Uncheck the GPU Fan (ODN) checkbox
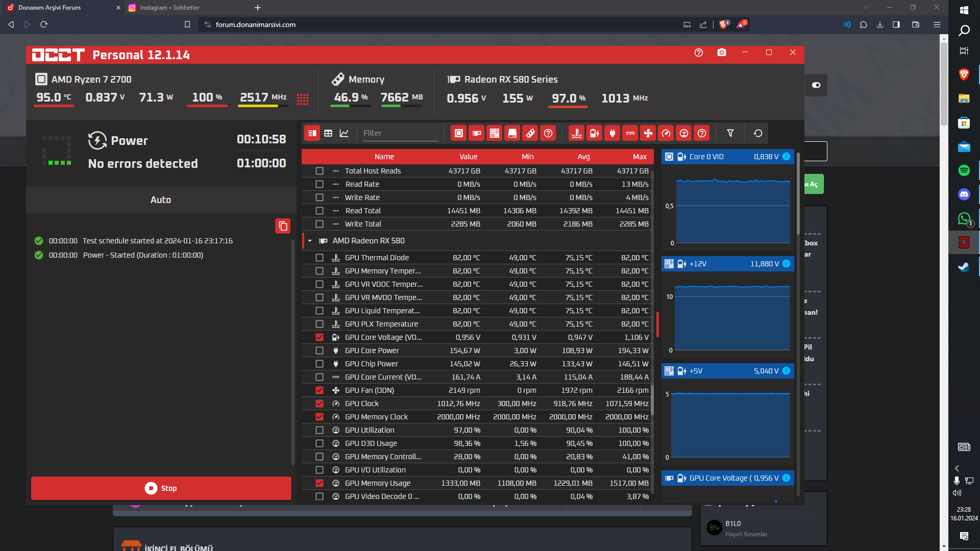This screenshot has height=551, width=980. point(320,390)
